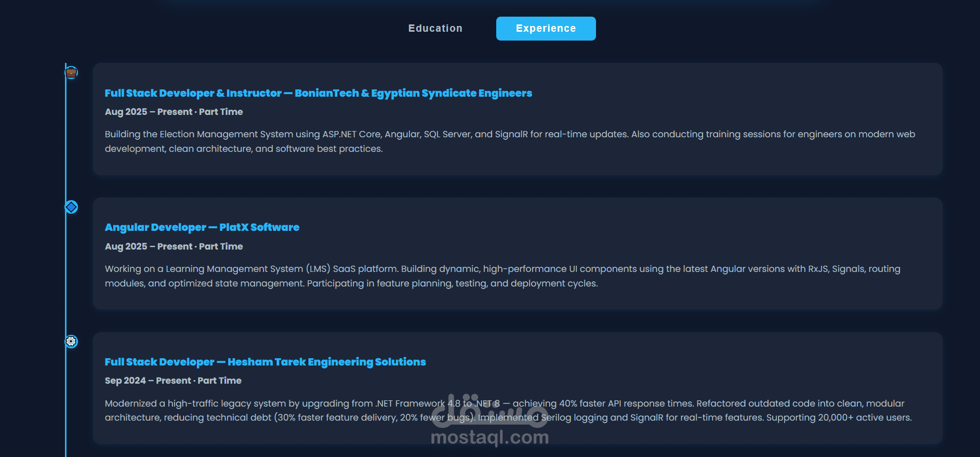The width and height of the screenshot is (980, 457).
Task: Click the briefcase timeline icon for BonianTech
Action: pos(71,72)
